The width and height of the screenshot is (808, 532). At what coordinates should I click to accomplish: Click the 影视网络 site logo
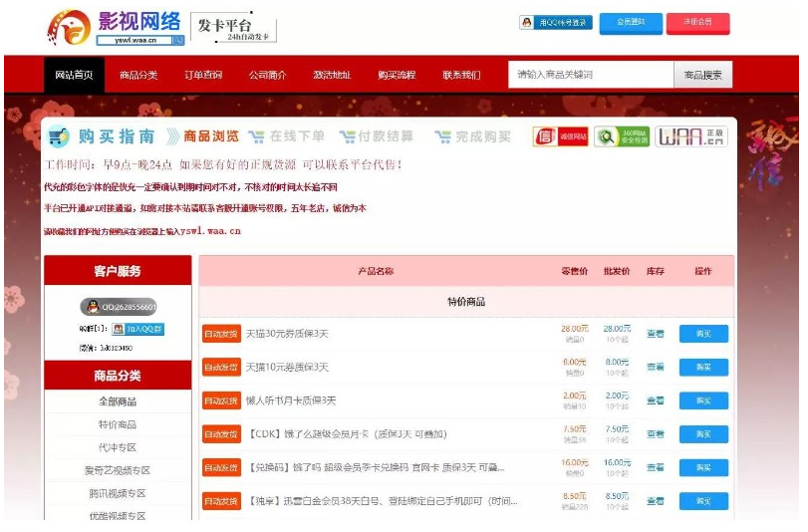(x=116, y=28)
